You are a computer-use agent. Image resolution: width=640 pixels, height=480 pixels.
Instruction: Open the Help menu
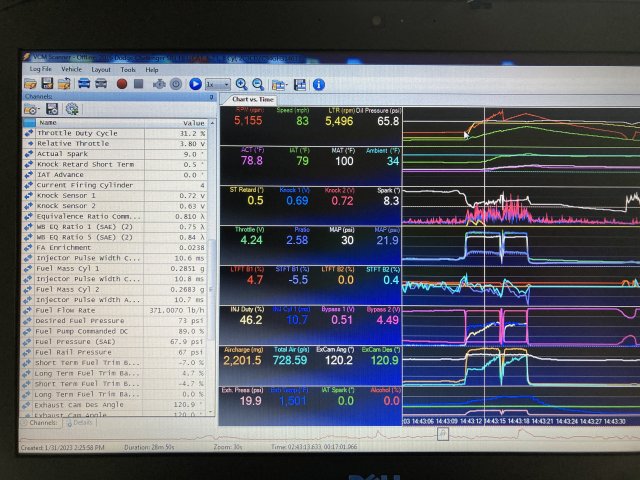(x=152, y=70)
